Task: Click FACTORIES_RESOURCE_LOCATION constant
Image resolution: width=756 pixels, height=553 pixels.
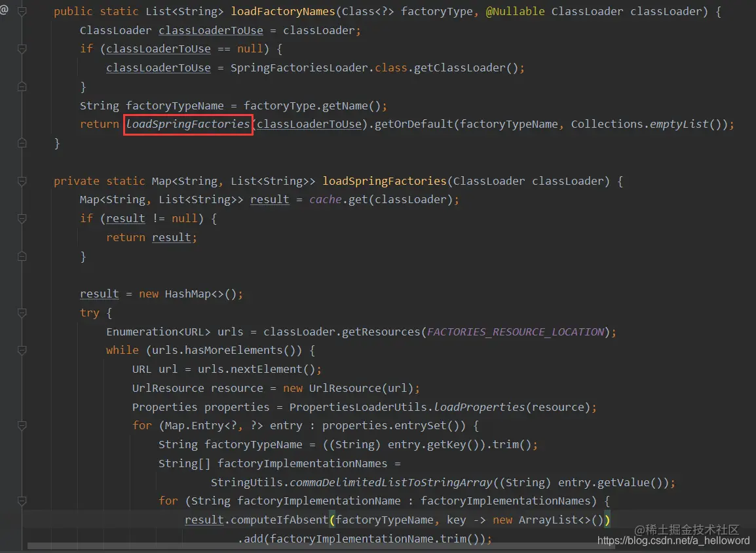Action: tap(516, 332)
